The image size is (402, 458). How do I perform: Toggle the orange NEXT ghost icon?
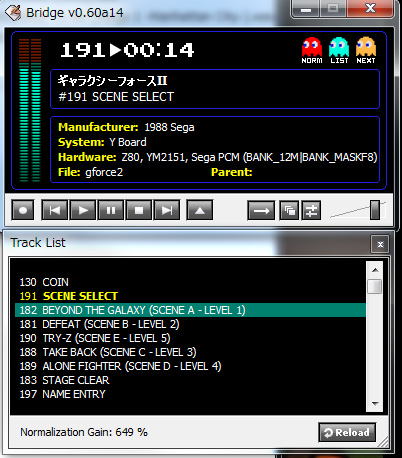pyautogui.click(x=366, y=50)
